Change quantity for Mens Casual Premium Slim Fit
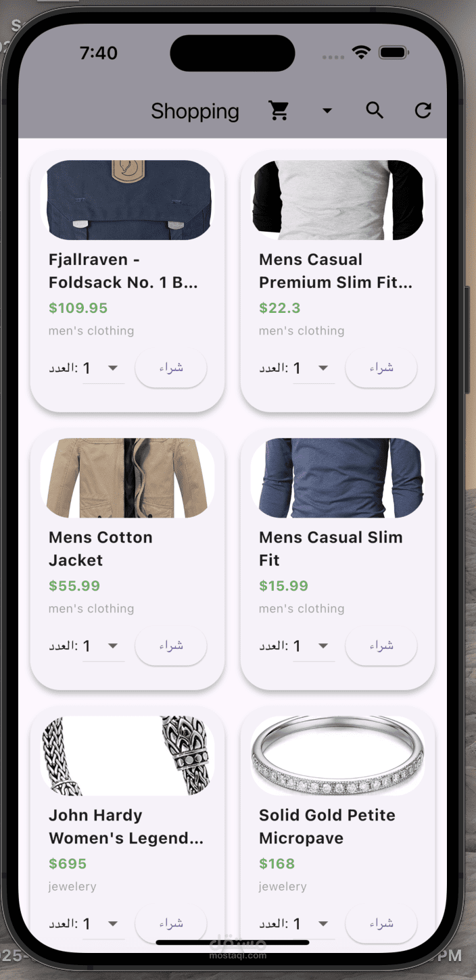 coord(314,368)
